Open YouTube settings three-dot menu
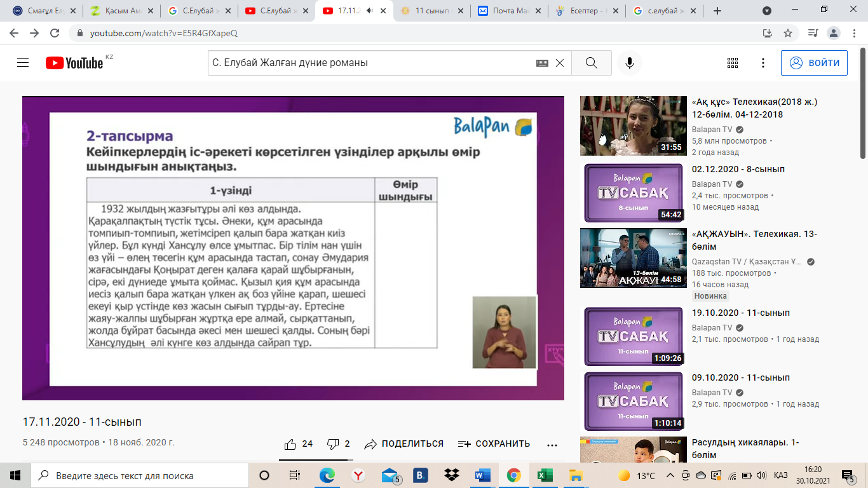 tap(763, 63)
